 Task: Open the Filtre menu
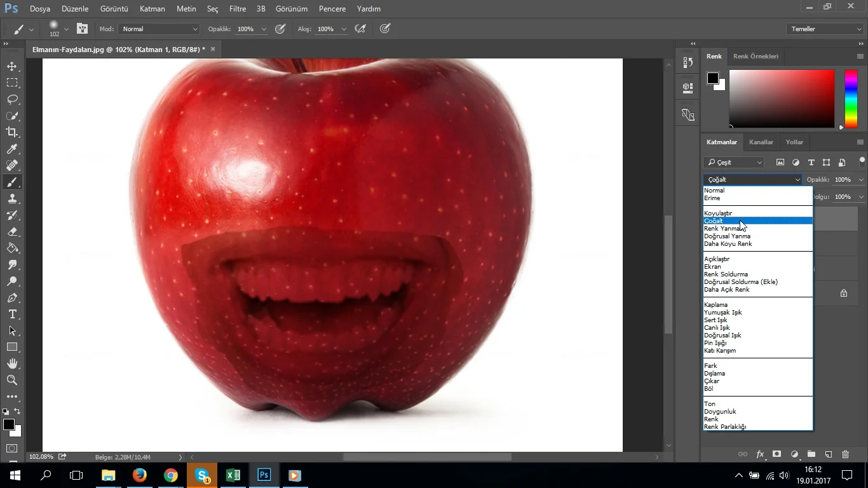[238, 9]
